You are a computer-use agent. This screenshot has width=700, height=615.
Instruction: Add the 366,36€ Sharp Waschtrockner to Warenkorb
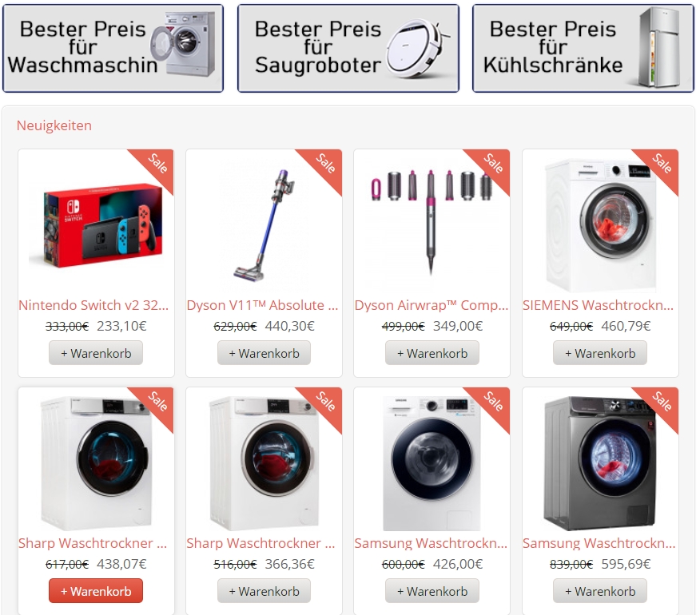tap(264, 591)
